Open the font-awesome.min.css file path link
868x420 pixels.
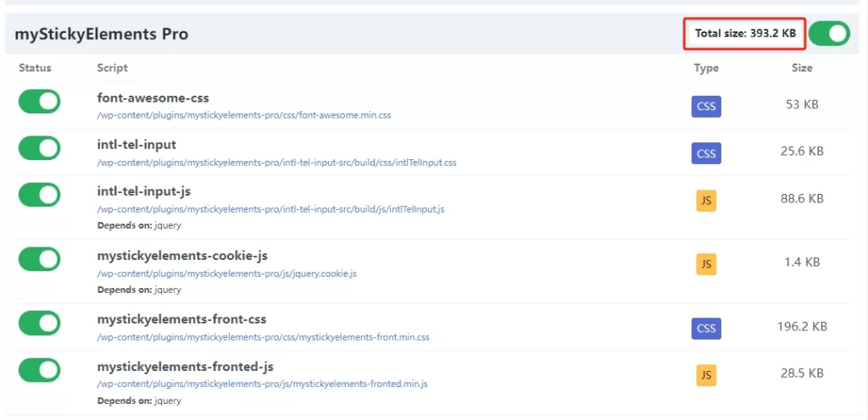(x=244, y=115)
